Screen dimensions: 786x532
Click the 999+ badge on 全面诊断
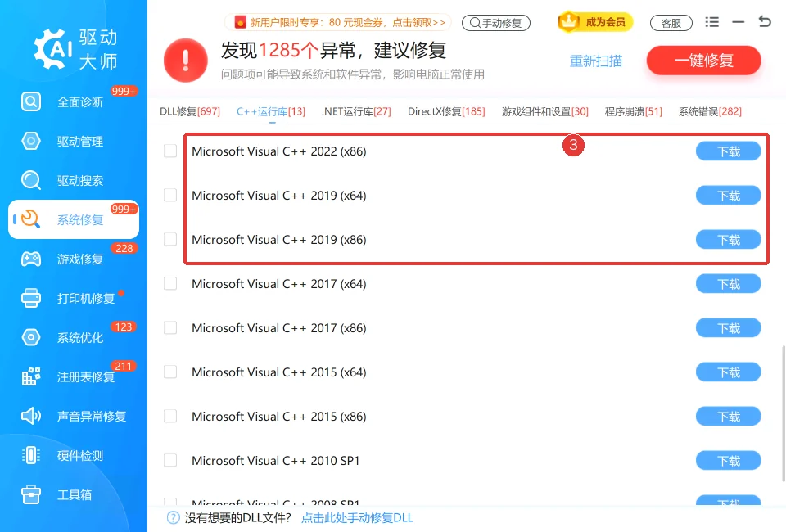click(x=124, y=91)
